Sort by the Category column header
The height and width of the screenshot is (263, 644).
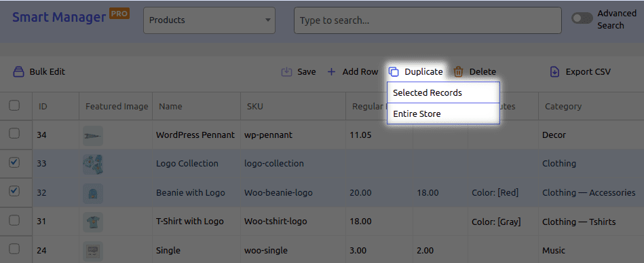click(591, 106)
